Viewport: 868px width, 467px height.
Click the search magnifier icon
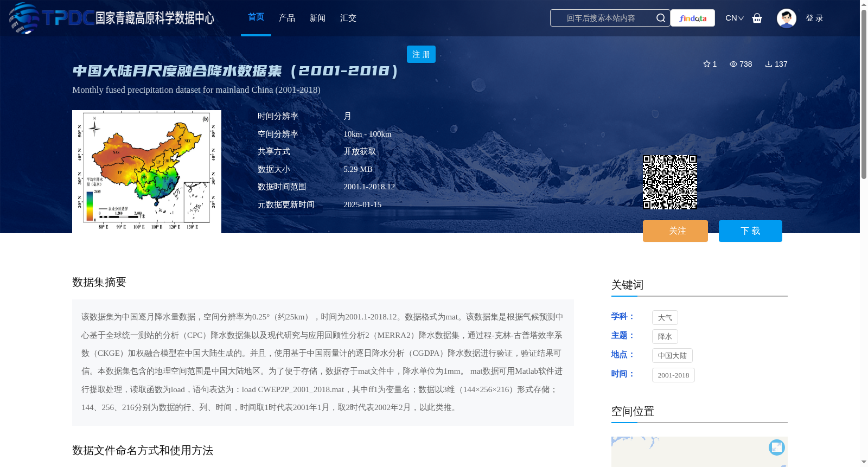(660, 18)
